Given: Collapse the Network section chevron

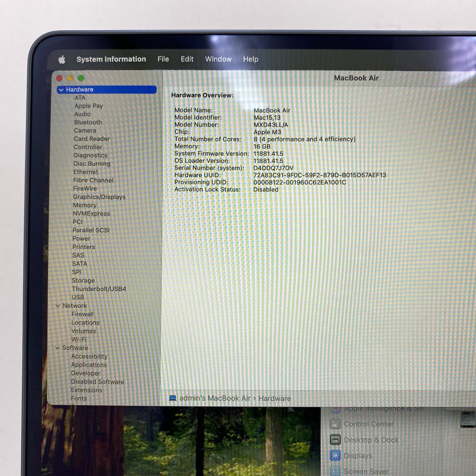Looking at the screenshot, I should tap(58, 306).
